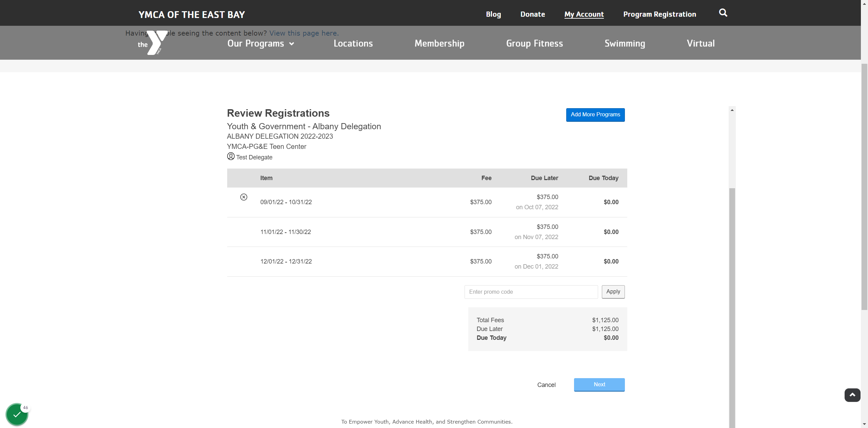
Task: Follow the 'View this page here' link
Action: pos(304,33)
